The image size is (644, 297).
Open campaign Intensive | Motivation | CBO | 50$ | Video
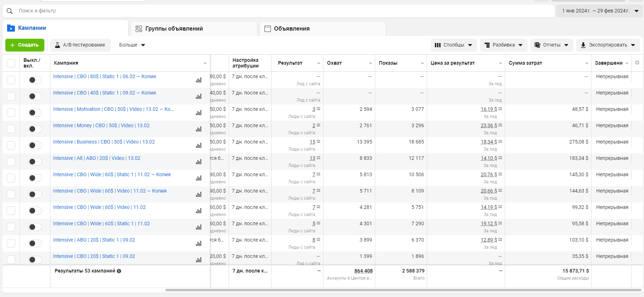pyautogui.click(x=114, y=109)
